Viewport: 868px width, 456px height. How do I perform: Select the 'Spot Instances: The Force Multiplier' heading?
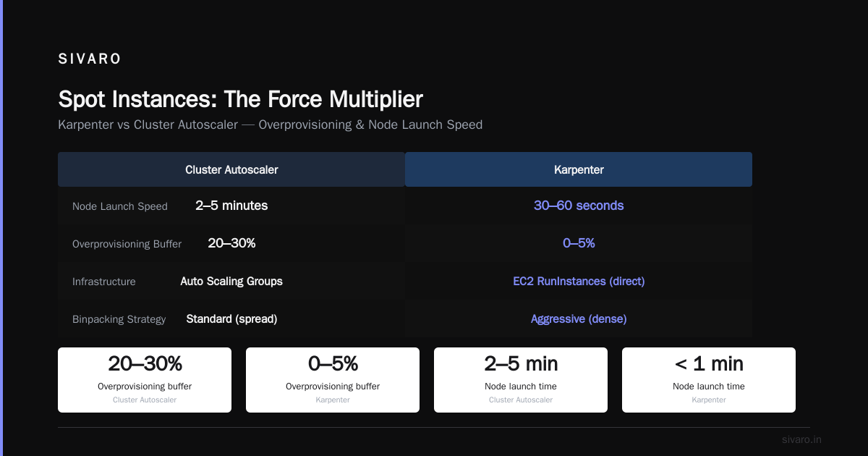click(x=240, y=99)
